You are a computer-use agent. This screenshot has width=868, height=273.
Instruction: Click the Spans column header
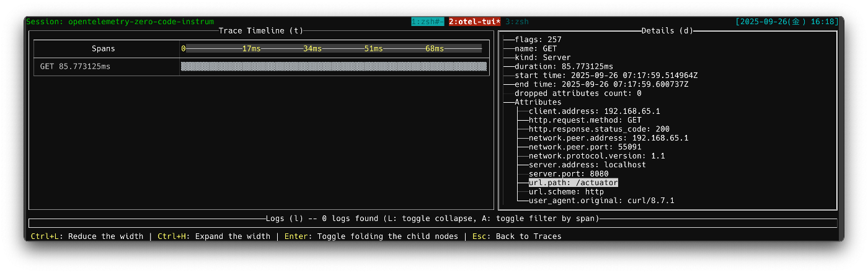[x=103, y=48]
